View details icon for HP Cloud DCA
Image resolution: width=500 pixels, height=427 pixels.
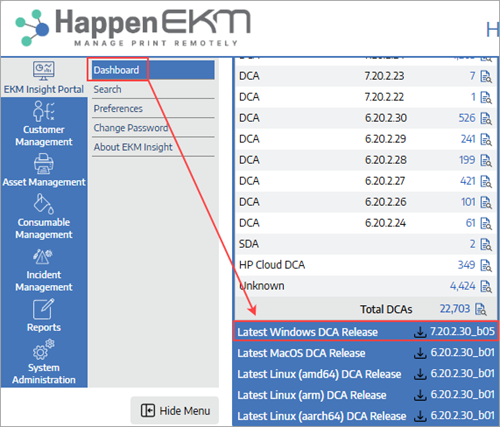(486, 265)
